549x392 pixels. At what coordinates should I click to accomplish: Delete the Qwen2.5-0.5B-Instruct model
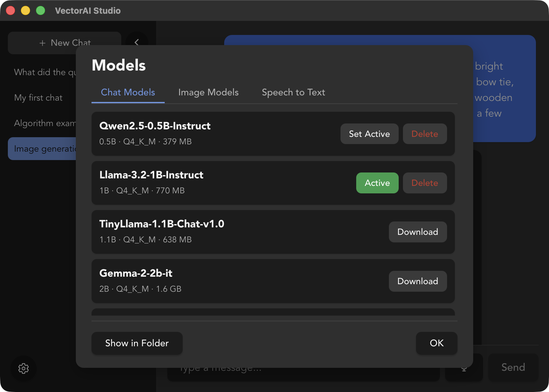tap(424, 134)
